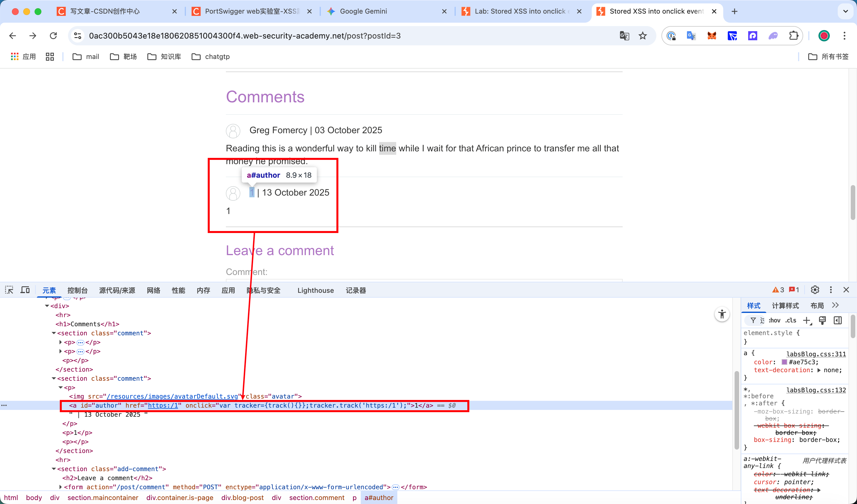Activate the DevTools inspect element picker
The image size is (857, 504).
click(9, 290)
